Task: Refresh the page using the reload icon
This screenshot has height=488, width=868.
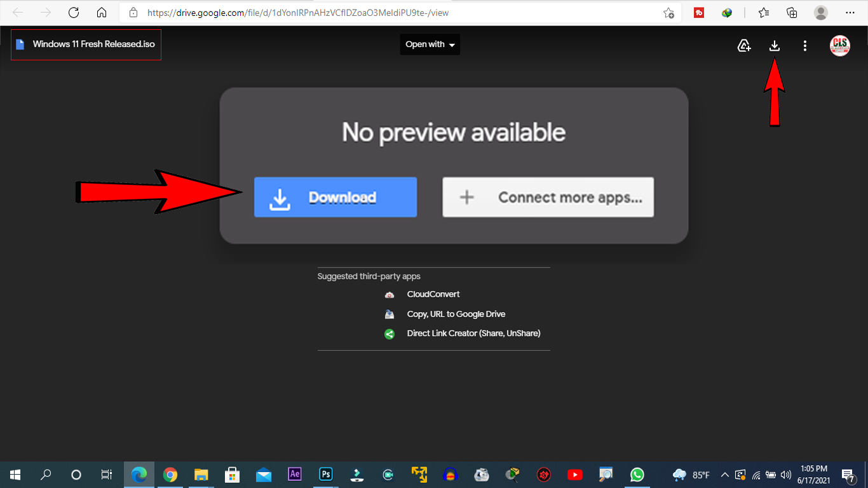Action: point(73,12)
